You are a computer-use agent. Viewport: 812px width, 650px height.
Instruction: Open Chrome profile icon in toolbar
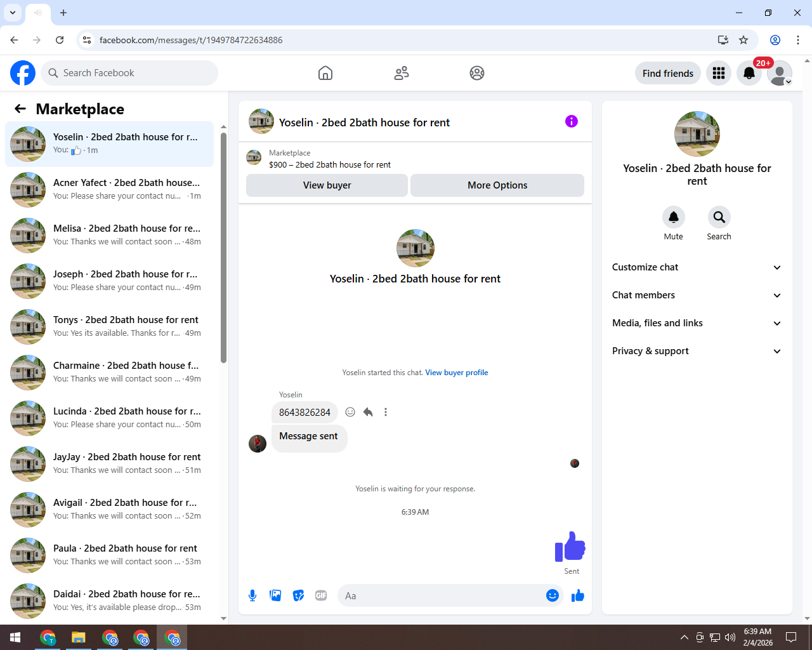click(775, 40)
